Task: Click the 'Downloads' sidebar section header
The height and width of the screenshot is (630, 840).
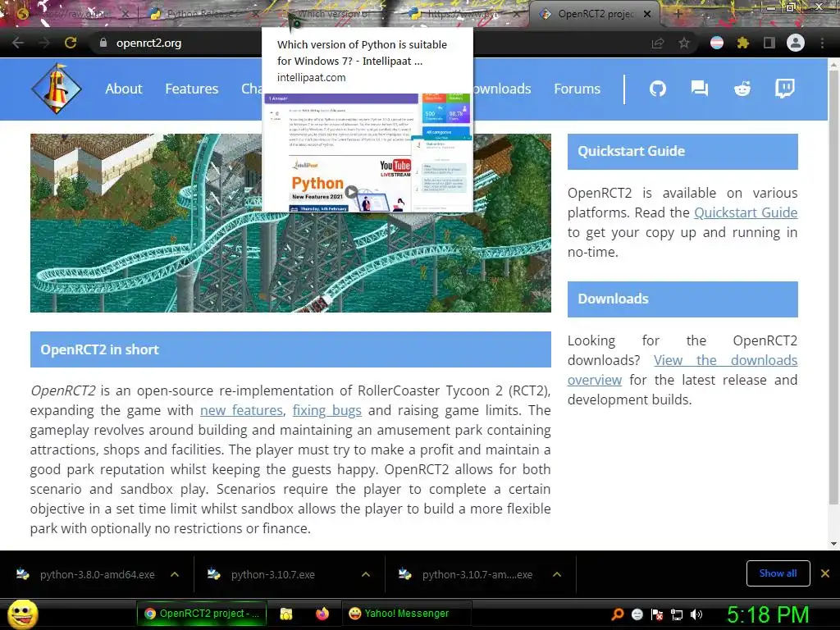Action: tap(682, 299)
